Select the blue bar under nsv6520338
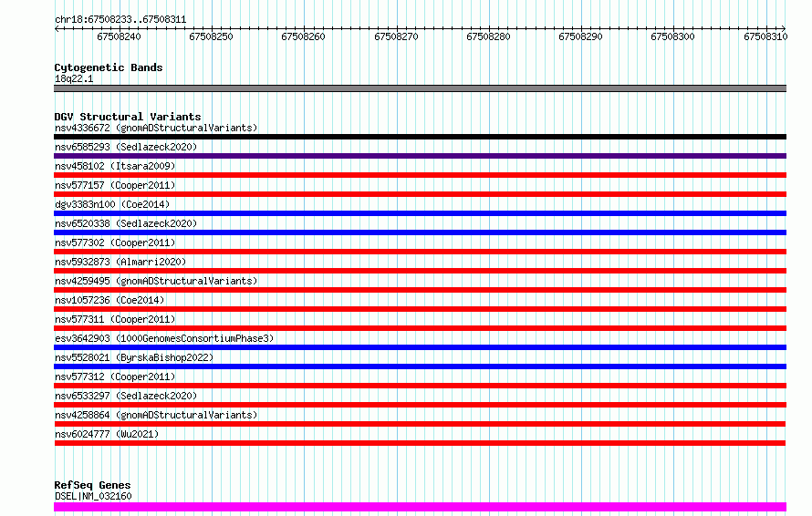Viewport: 812px width, 516px height. click(420, 232)
